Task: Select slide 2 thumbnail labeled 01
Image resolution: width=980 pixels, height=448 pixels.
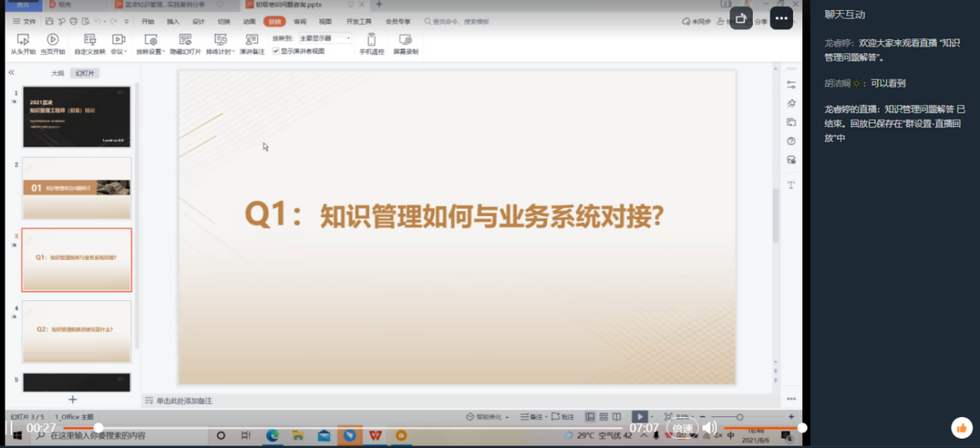Action: 77,188
